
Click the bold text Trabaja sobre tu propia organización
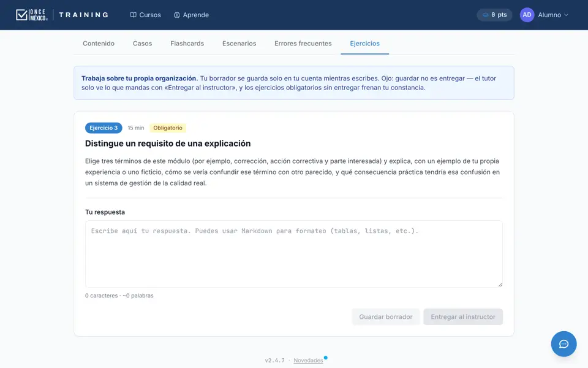coord(140,79)
